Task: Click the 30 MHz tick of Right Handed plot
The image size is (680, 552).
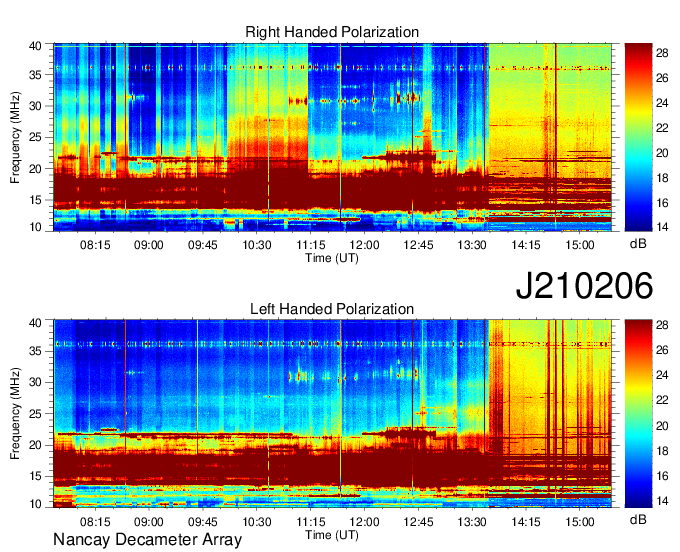Action: pos(36,107)
